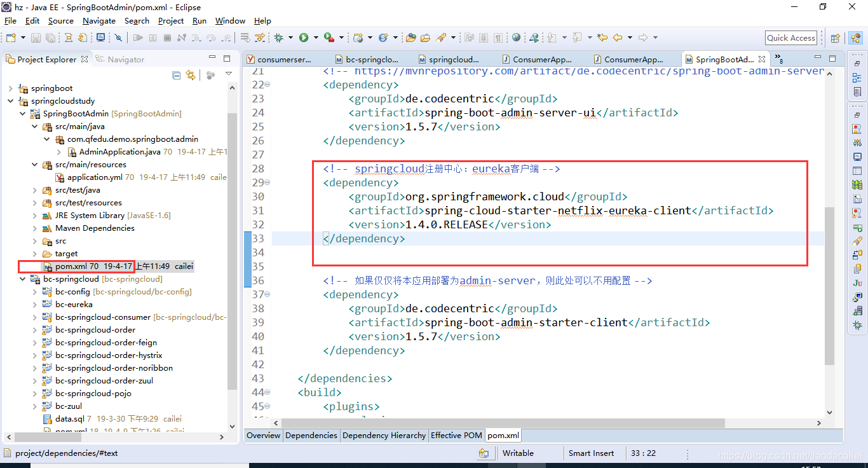Open the Project menu
This screenshot has width=868, height=468.
coord(171,20)
